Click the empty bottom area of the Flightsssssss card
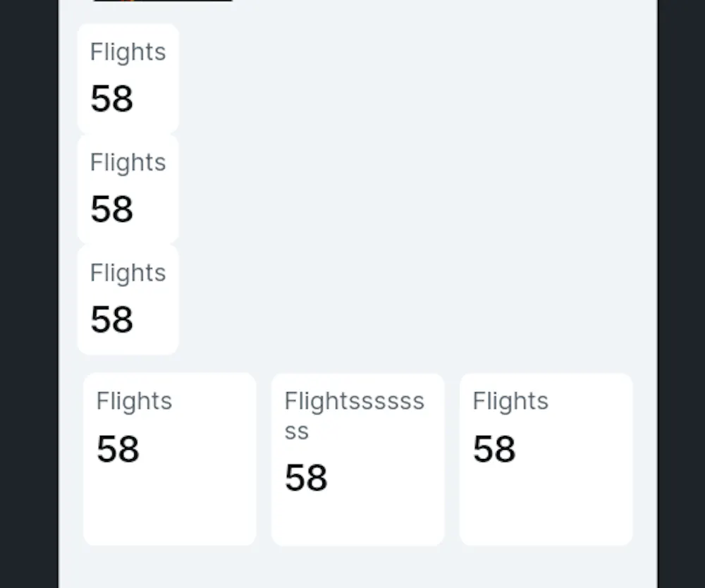The width and height of the screenshot is (705, 588). (x=357, y=522)
